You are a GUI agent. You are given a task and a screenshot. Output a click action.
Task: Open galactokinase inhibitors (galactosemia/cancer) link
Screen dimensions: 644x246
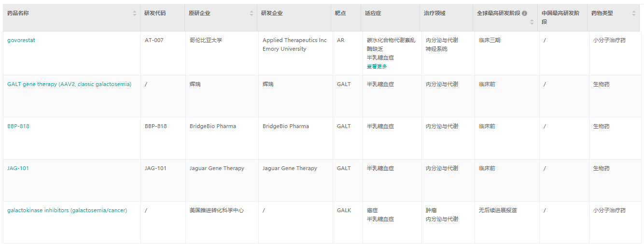point(67,210)
